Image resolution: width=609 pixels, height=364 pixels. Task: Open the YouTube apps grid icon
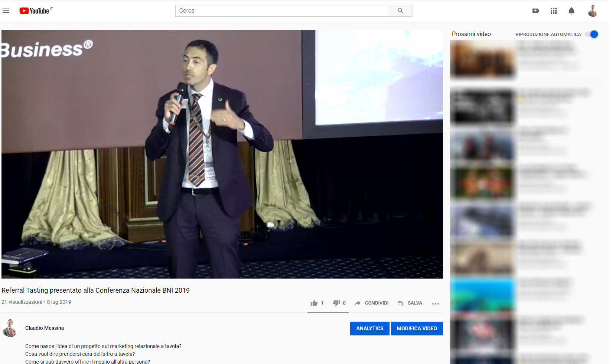click(x=554, y=11)
